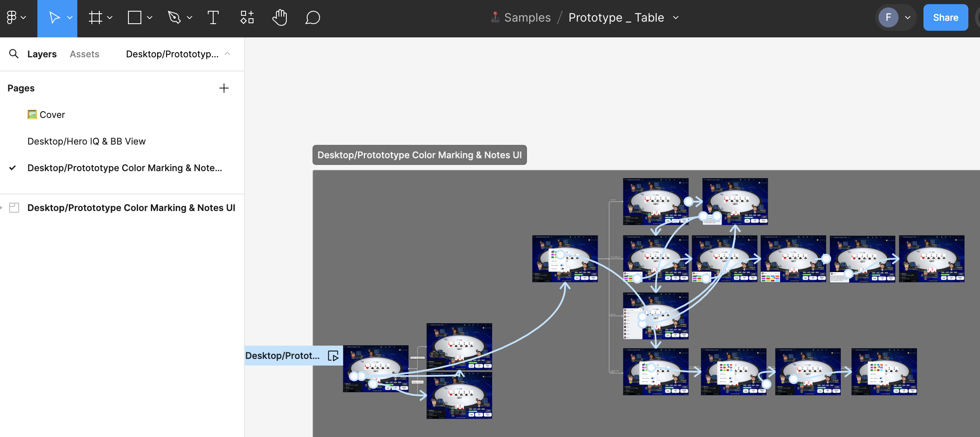Select the Frame tool
The image size is (980, 437).
click(x=95, y=17)
